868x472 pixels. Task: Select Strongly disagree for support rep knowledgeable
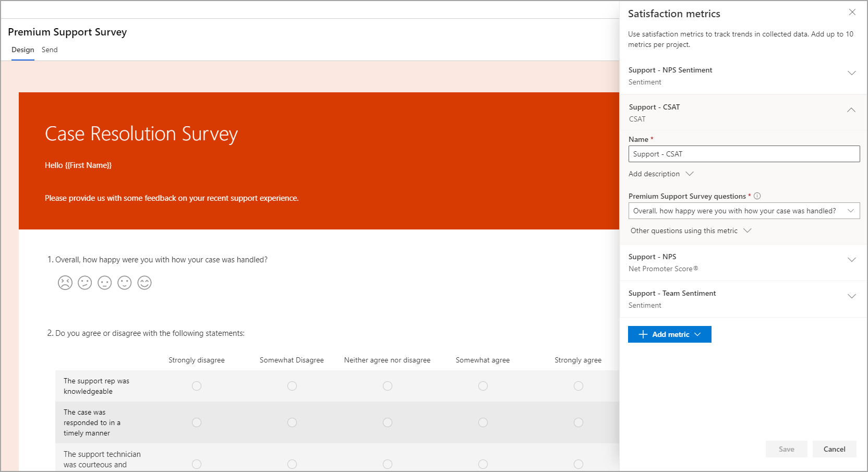197,386
